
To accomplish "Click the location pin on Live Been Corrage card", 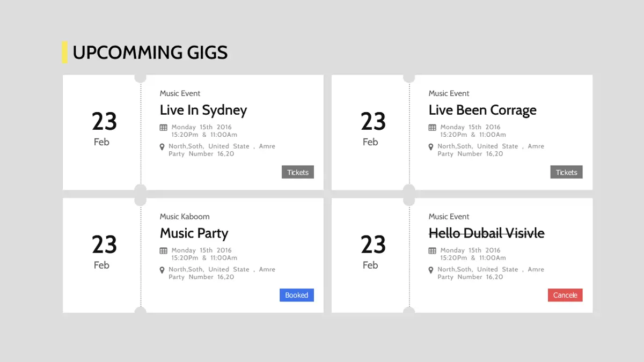I will (x=430, y=146).
